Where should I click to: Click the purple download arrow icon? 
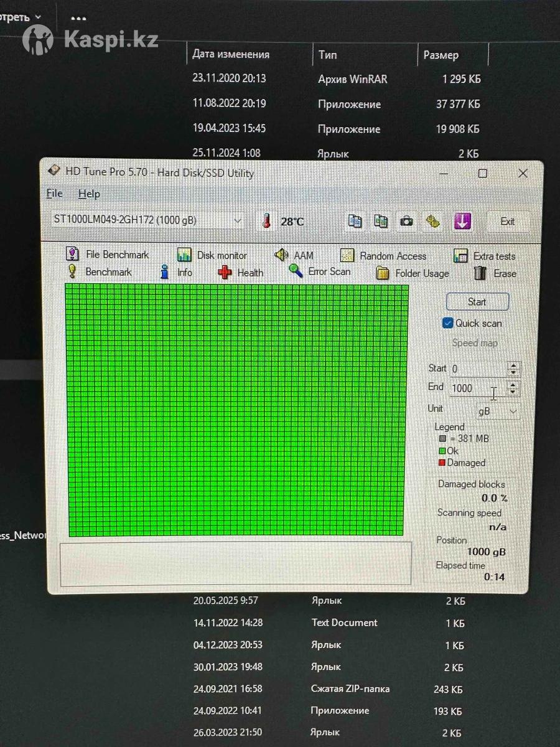462,221
